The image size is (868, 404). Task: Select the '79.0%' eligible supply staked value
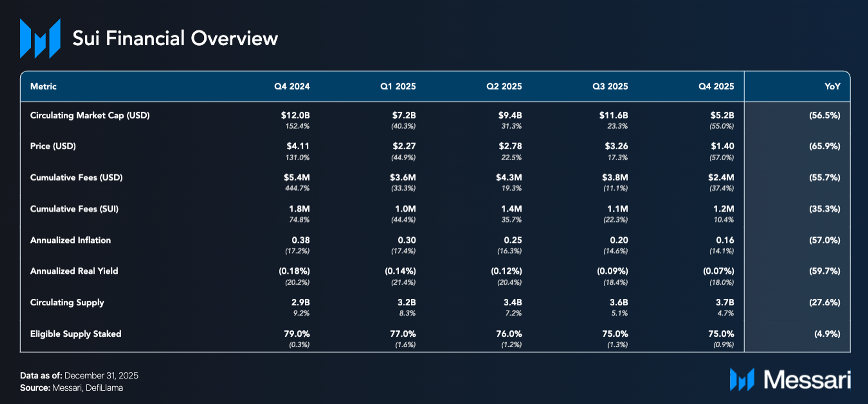[297, 334]
